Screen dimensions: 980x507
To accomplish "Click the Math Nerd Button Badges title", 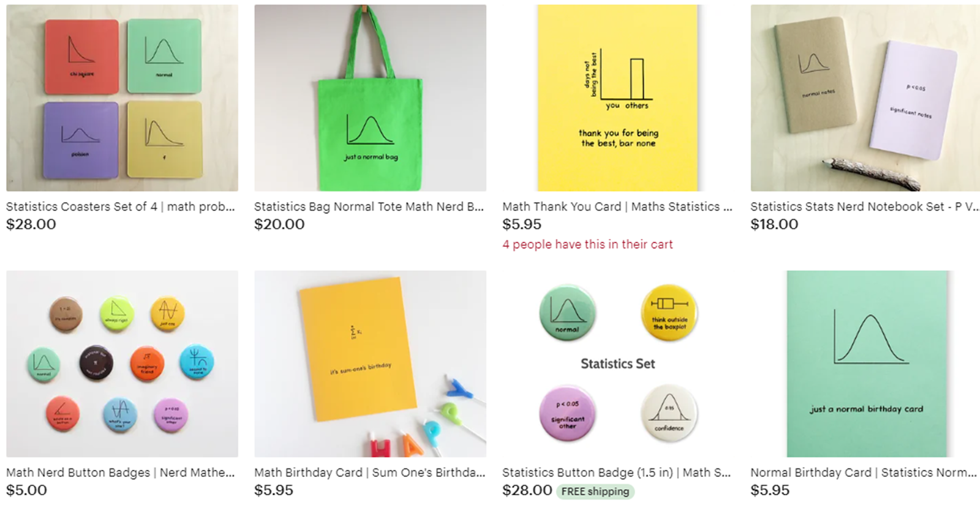I will coord(121,473).
